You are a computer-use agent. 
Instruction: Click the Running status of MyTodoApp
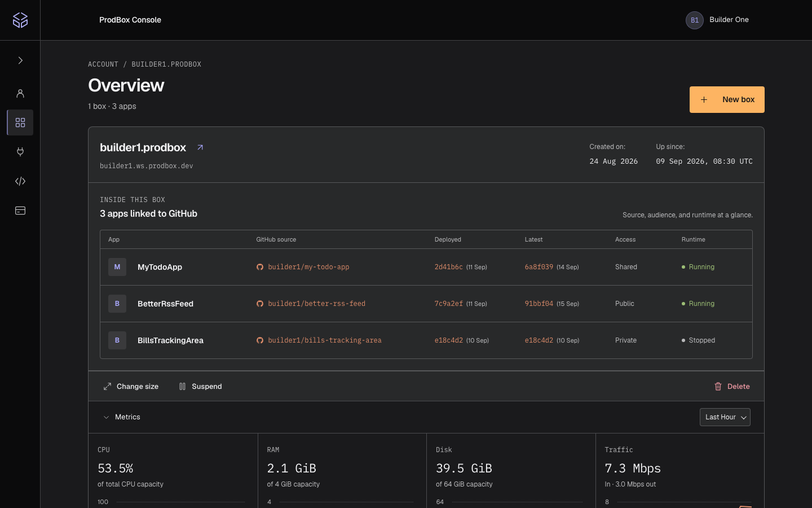698,267
